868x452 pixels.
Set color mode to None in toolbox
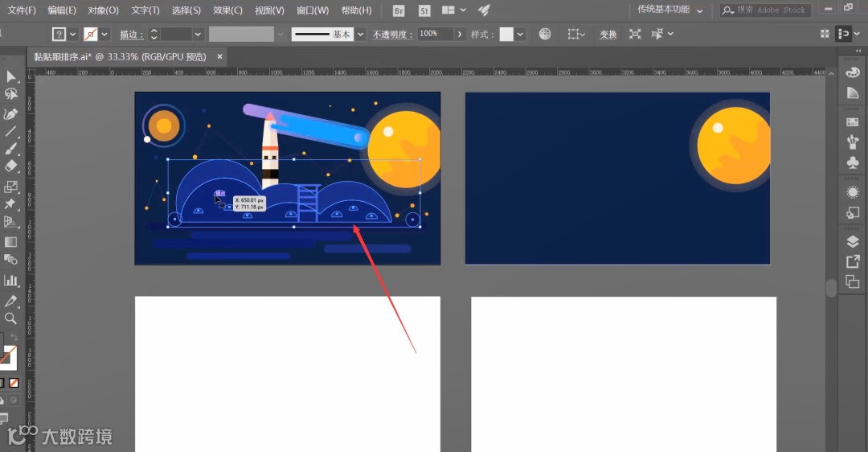pos(14,383)
